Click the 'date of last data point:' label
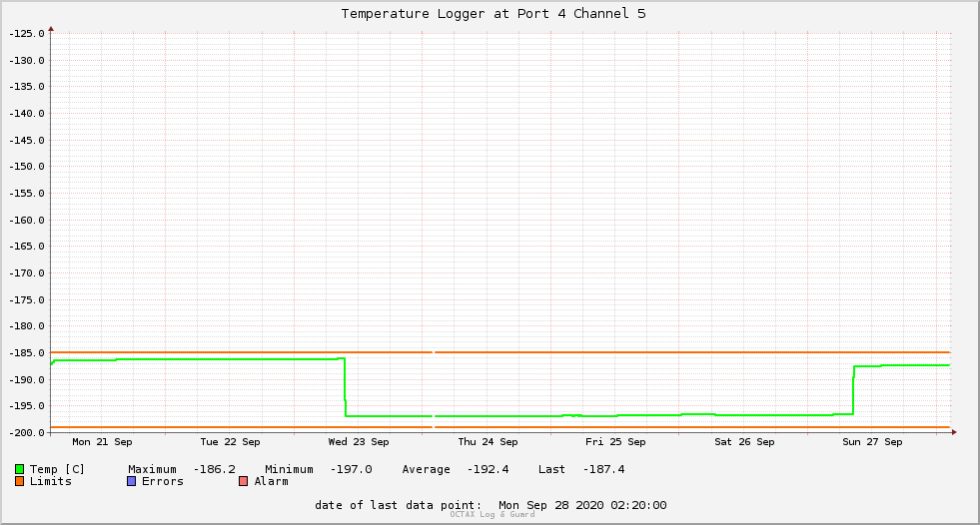The image size is (980, 525). [399, 505]
